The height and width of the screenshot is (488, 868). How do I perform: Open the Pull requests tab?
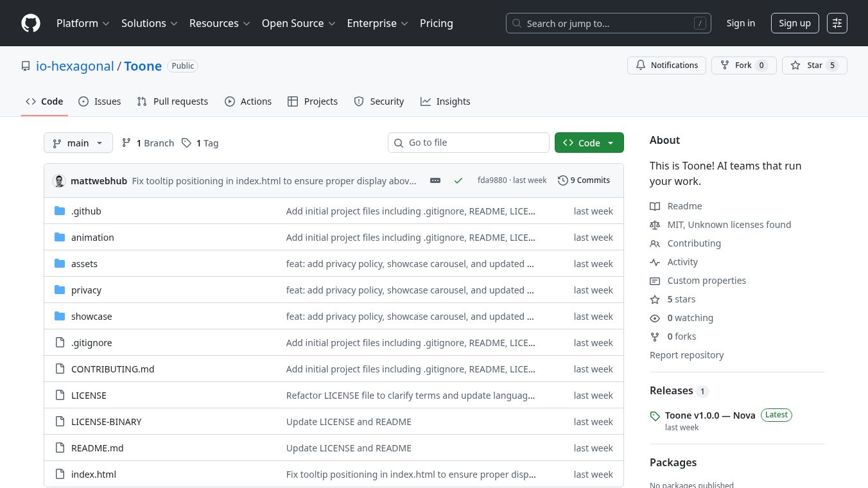(x=173, y=101)
